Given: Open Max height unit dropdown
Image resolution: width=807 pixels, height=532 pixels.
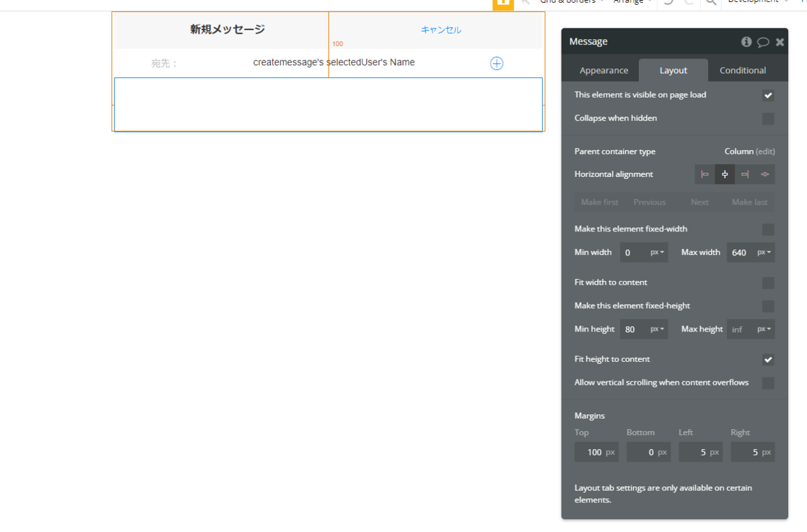Looking at the screenshot, I should (x=765, y=329).
